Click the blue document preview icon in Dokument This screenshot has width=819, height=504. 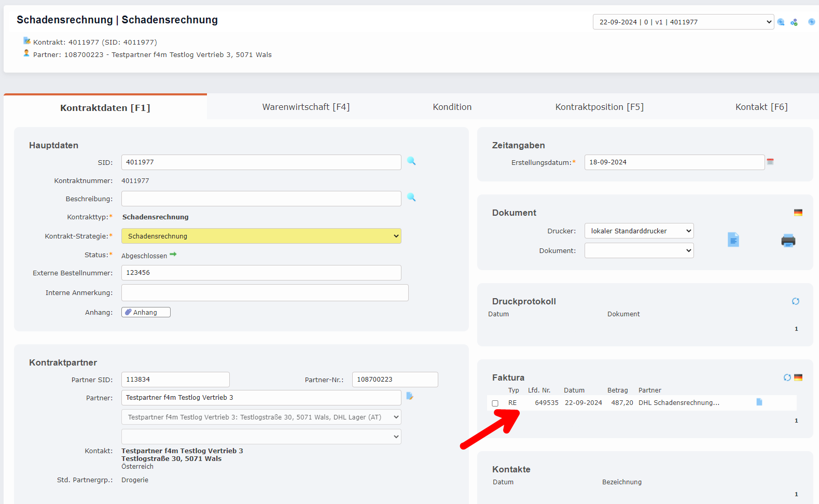click(x=733, y=240)
